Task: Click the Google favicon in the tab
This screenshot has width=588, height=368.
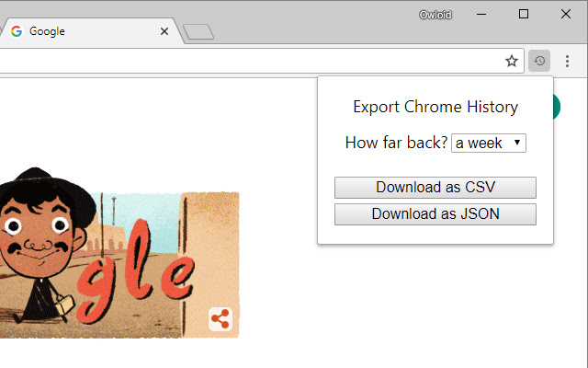Action: 17,31
